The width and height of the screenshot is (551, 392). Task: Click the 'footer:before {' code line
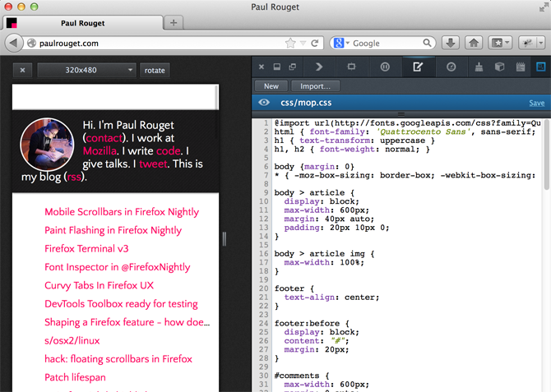312,323
